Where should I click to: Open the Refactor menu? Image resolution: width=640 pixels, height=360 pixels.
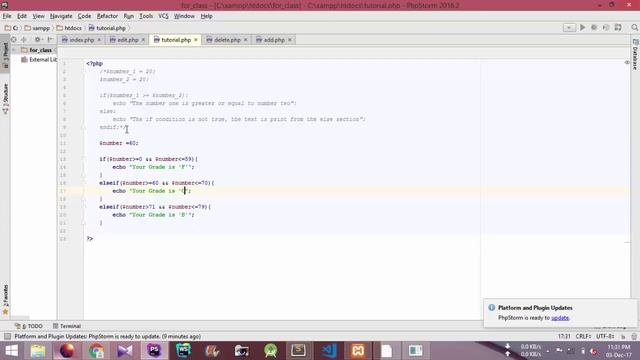pos(107,16)
